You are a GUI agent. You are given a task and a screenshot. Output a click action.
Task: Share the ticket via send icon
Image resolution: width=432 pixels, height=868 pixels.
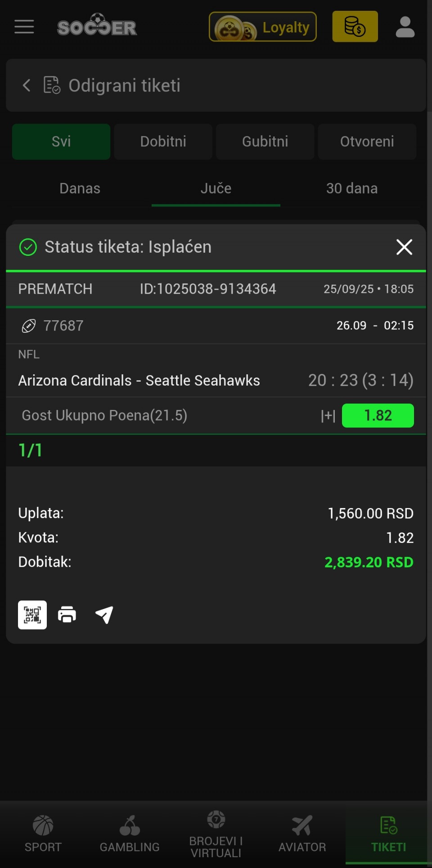pyautogui.click(x=104, y=615)
